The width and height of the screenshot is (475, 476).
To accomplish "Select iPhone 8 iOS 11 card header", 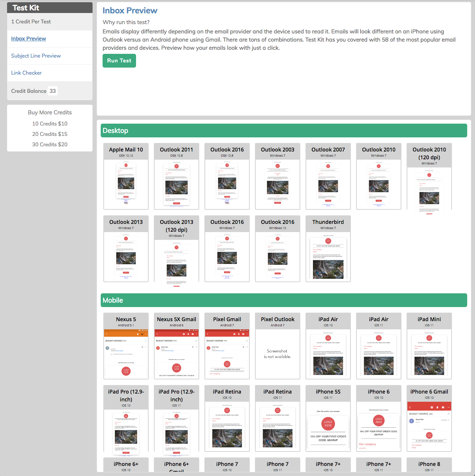I will pyautogui.click(x=429, y=465).
